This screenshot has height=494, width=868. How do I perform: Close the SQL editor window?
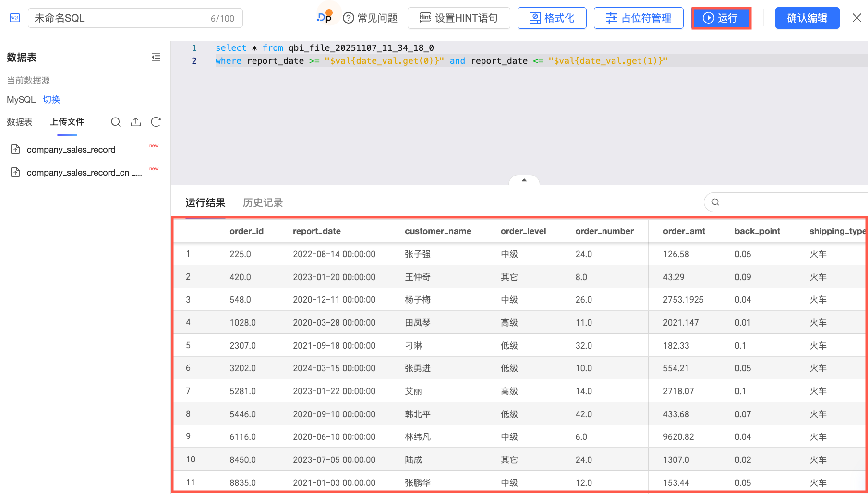pos(856,18)
